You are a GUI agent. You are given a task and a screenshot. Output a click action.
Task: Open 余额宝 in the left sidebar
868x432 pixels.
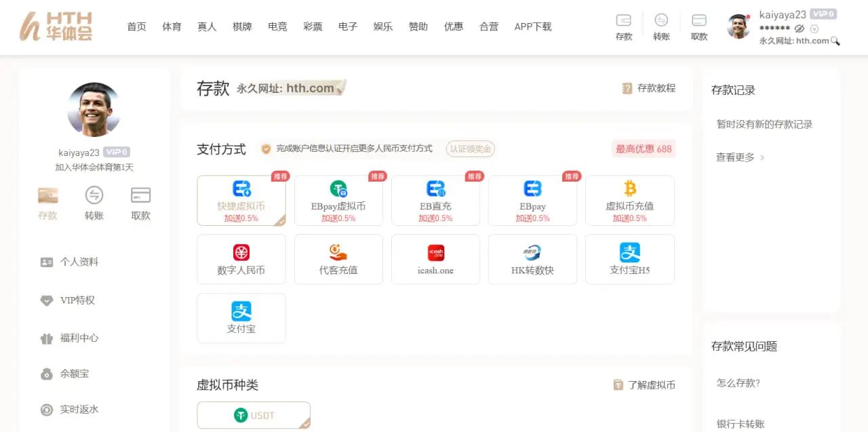[x=75, y=374]
